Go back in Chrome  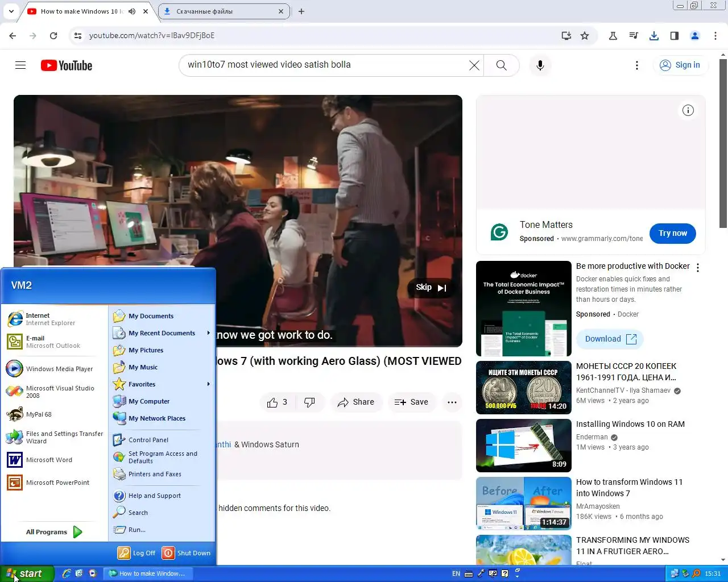[x=13, y=35]
